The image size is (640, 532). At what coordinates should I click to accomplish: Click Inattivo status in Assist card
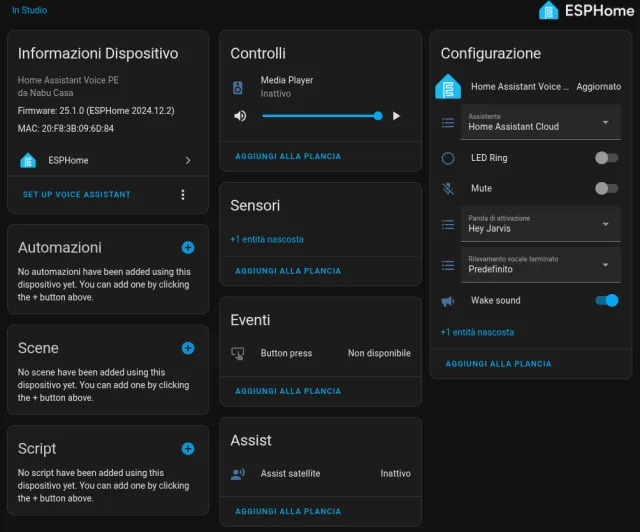point(396,474)
